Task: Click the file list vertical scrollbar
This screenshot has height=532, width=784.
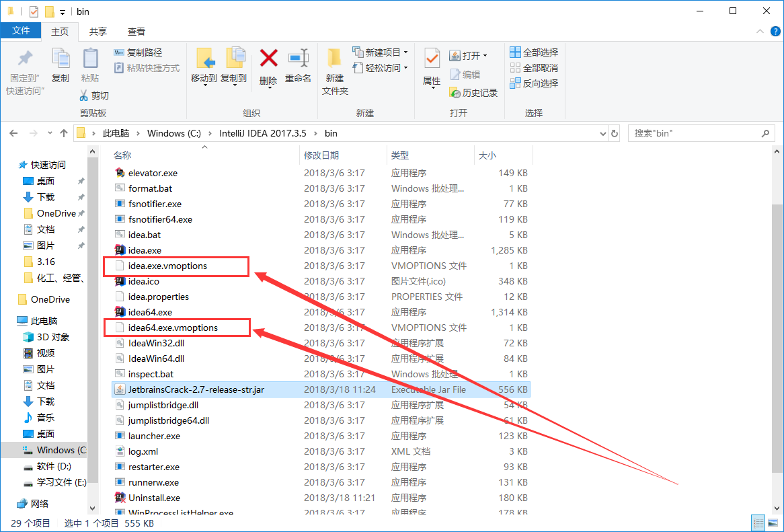Action: [777, 338]
